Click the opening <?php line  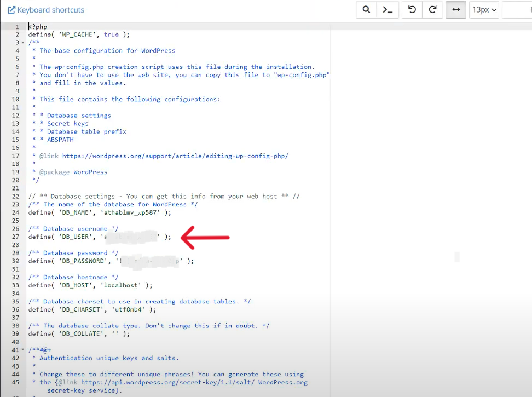[38, 26]
